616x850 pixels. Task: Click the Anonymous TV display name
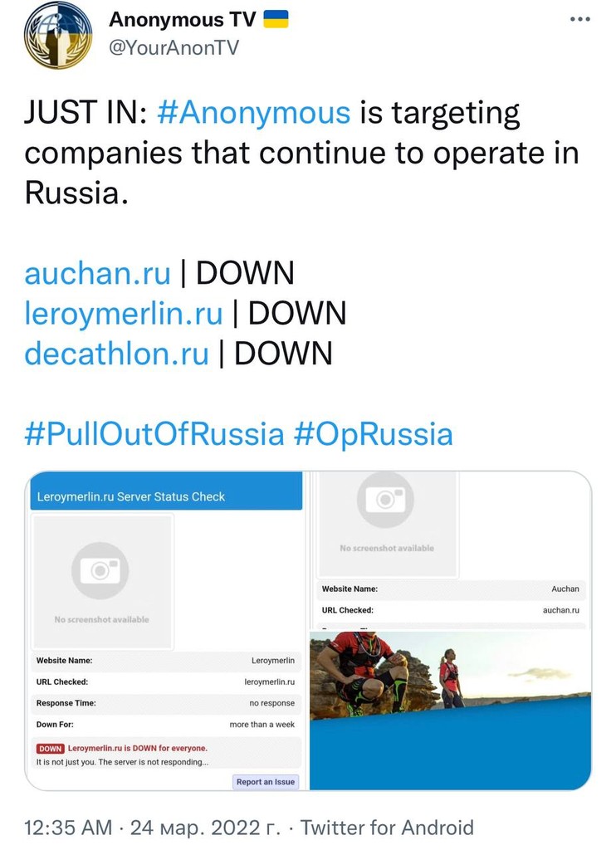pos(182,19)
